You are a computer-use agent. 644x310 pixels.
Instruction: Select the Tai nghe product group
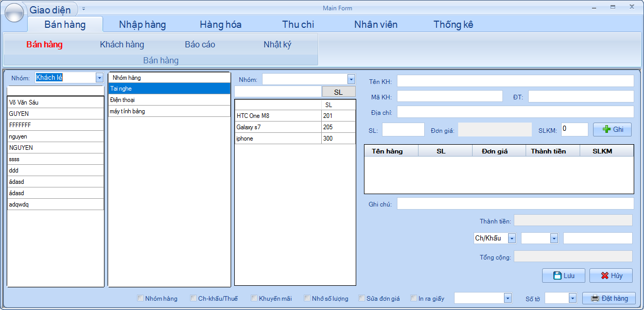pos(169,89)
